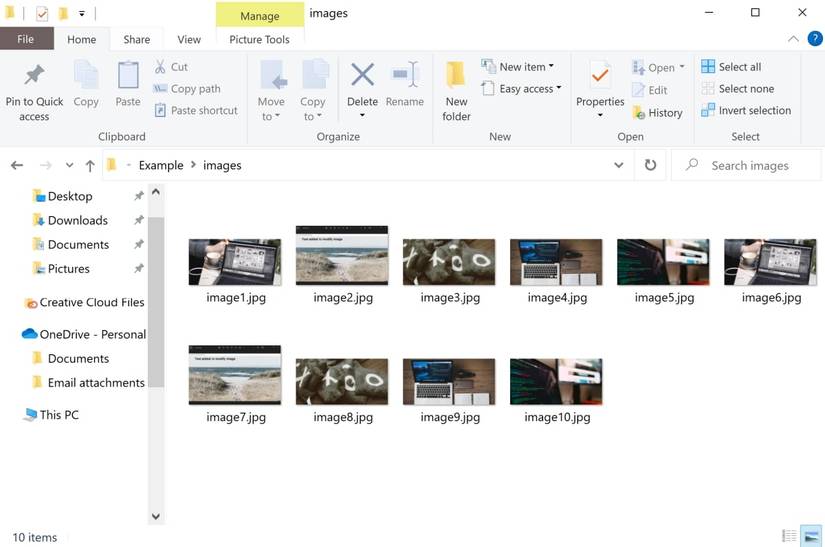Switch to details view in status bar
825x547 pixels.
pos(790,537)
